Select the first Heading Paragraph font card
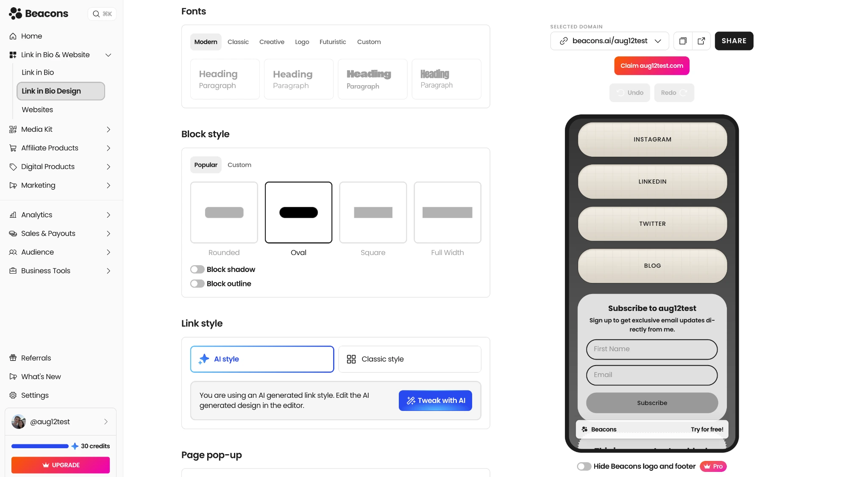The width and height of the screenshot is (868, 477). coord(225,79)
